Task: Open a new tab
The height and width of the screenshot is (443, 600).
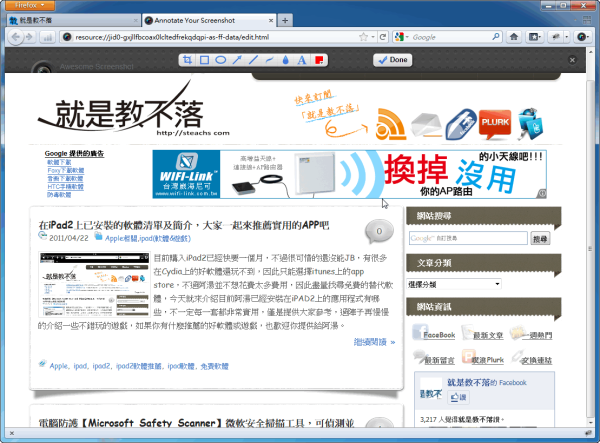Action: pyautogui.click(x=285, y=20)
